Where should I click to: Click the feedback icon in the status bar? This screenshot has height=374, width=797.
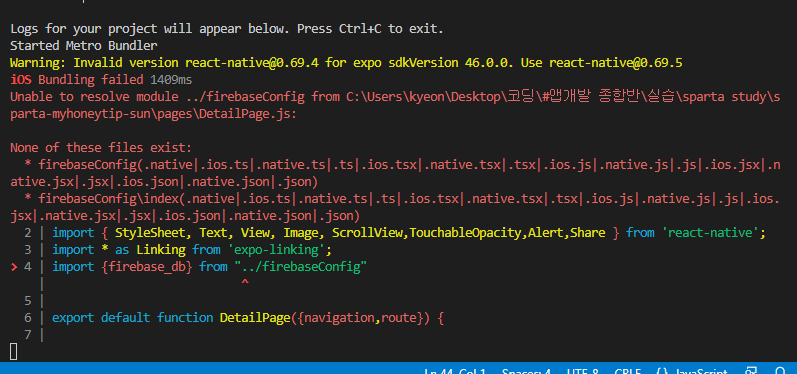pos(750,371)
